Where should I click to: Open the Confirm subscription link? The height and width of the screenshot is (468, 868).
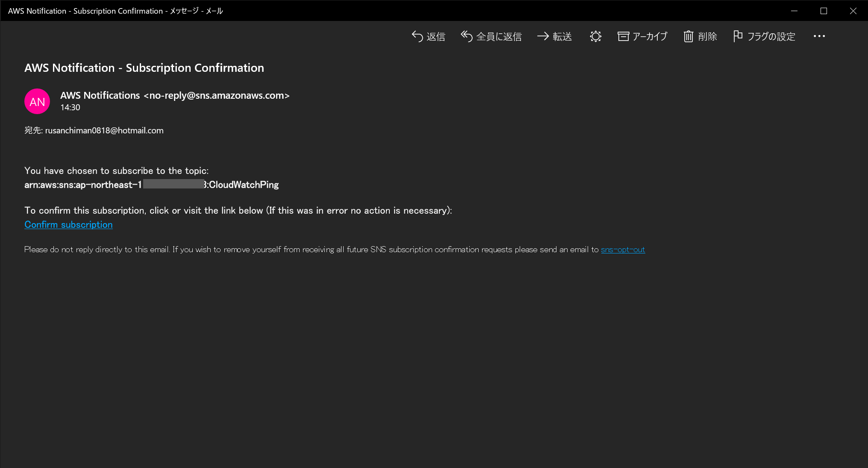pyautogui.click(x=68, y=224)
